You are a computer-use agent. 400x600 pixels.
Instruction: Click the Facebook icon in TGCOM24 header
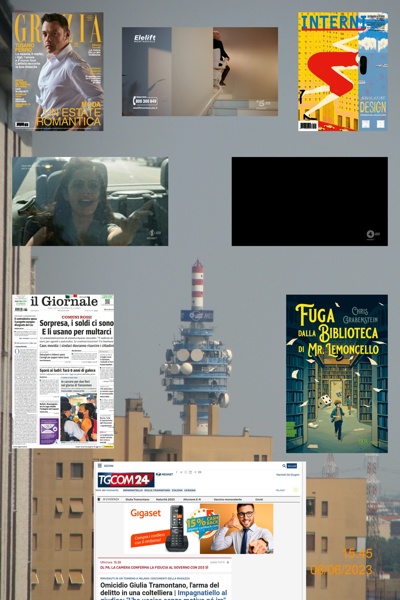(177, 472)
